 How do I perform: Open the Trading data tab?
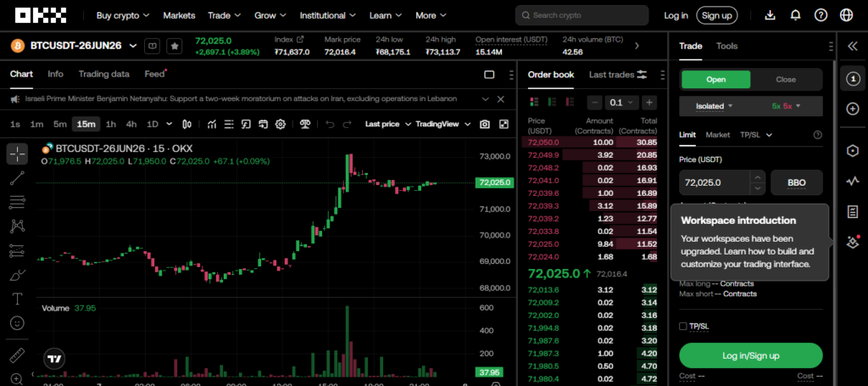click(x=103, y=75)
